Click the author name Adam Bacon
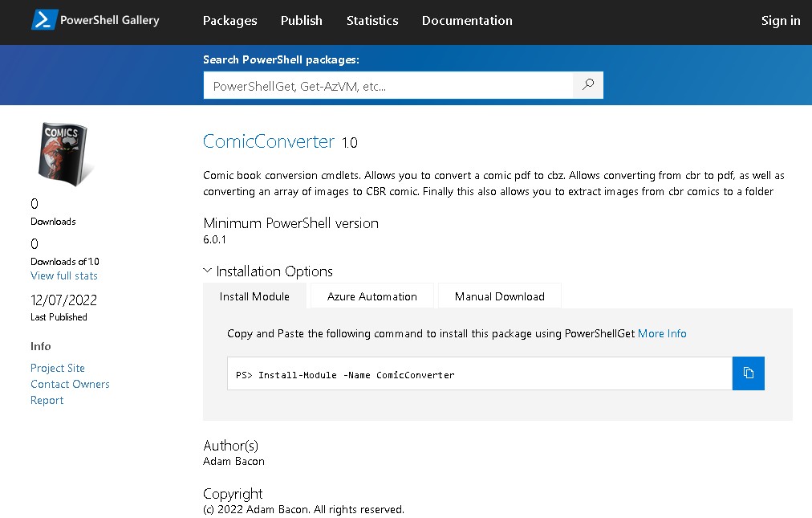 (233, 462)
